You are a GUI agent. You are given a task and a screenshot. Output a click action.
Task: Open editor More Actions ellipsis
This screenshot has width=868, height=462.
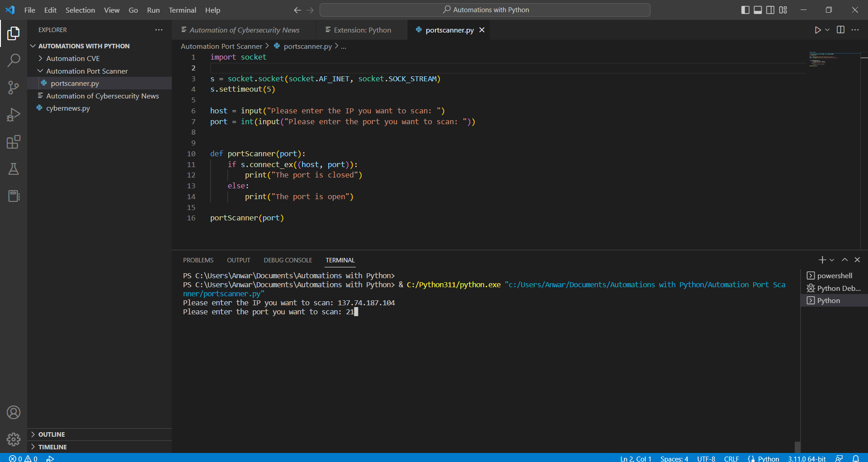(855, 30)
